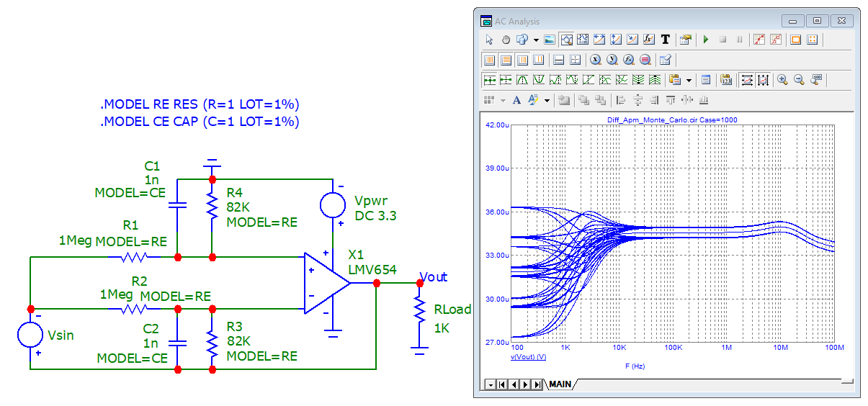Toggle the vertical auto-scale icon

pyautogui.click(x=763, y=80)
